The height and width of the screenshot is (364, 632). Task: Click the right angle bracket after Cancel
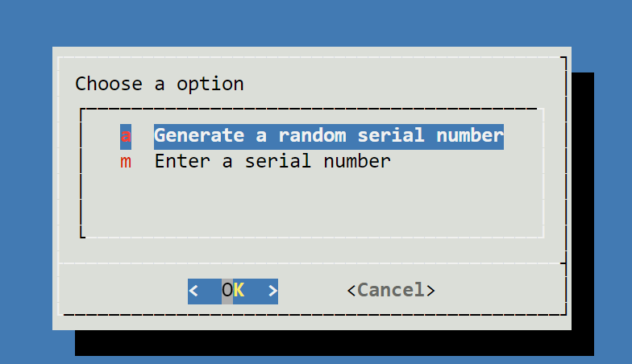pos(430,290)
